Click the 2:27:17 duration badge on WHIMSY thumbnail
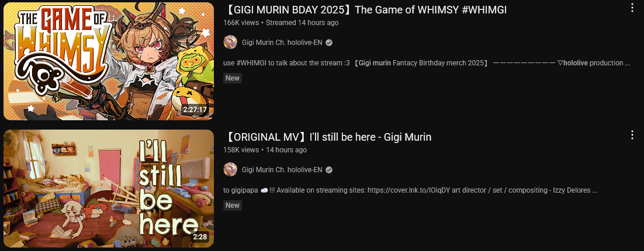The width and height of the screenshot is (644, 251). (195, 110)
